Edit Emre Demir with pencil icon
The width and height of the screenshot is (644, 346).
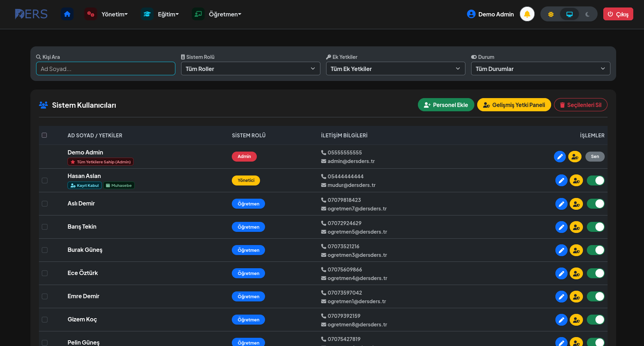561,296
